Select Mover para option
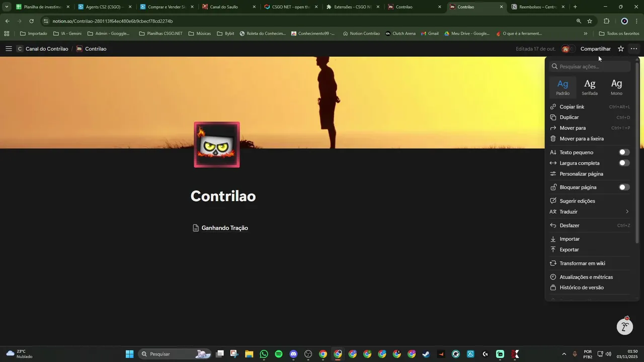Screen dimensions: 644x362 tap(590, 128)
